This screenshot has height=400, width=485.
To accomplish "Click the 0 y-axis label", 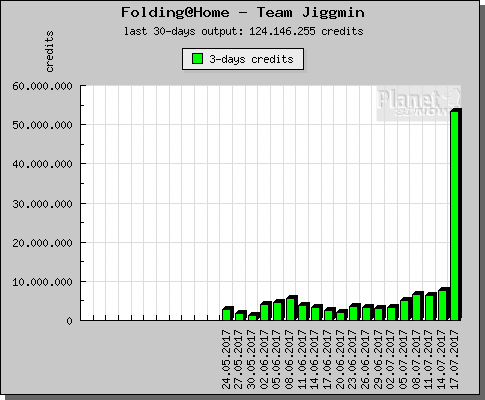I will tap(69, 321).
